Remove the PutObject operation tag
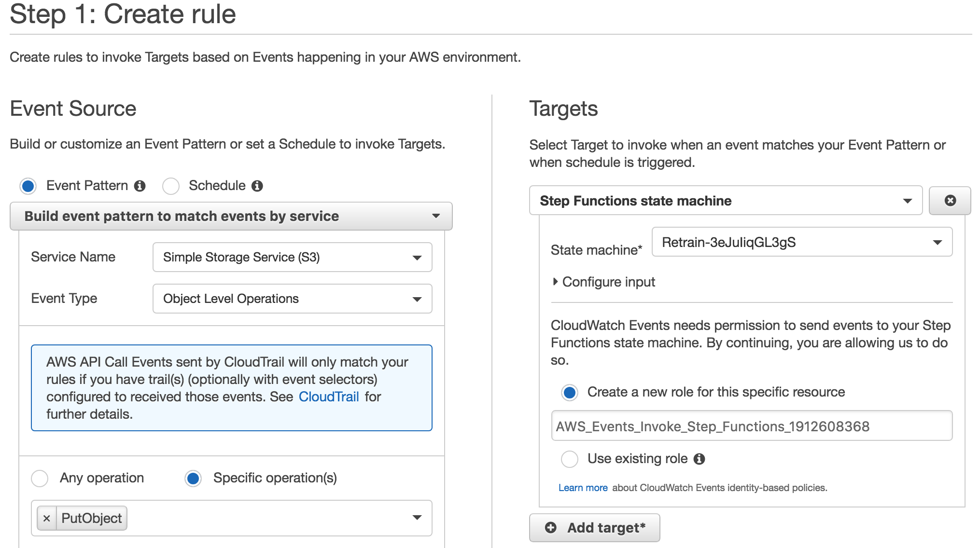Viewport: 980px width, 548px height. (47, 518)
